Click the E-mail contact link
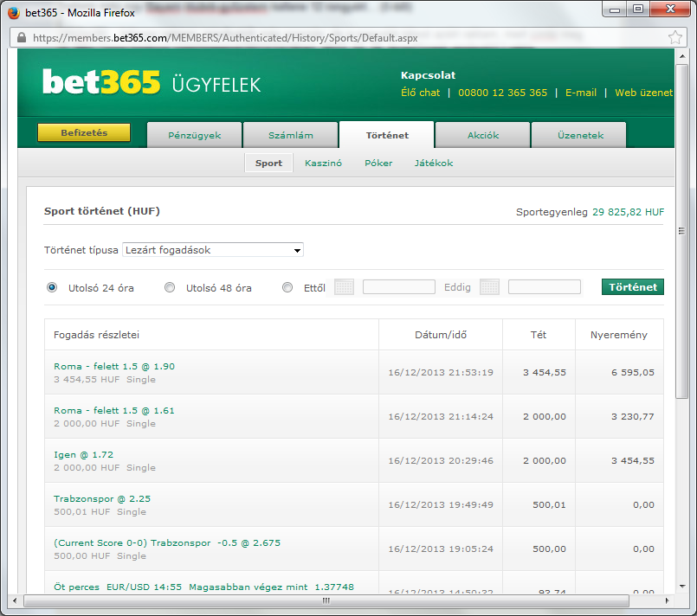The height and width of the screenshot is (616, 697). 580,93
